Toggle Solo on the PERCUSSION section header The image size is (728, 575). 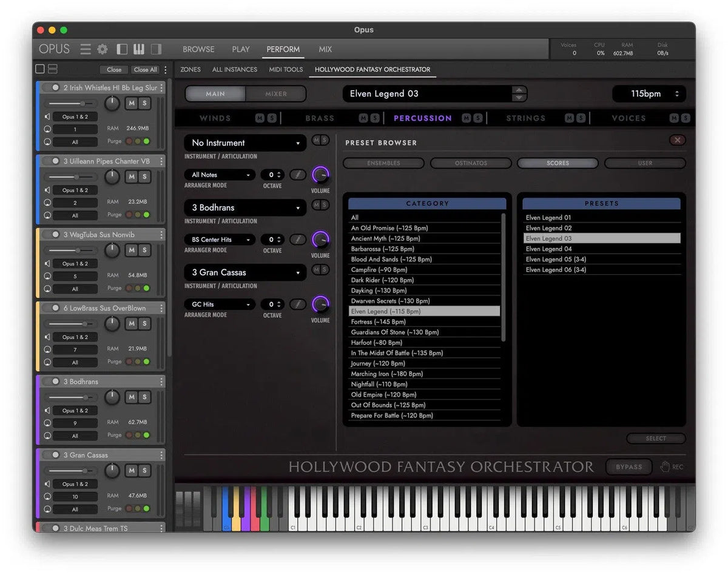tap(479, 118)
